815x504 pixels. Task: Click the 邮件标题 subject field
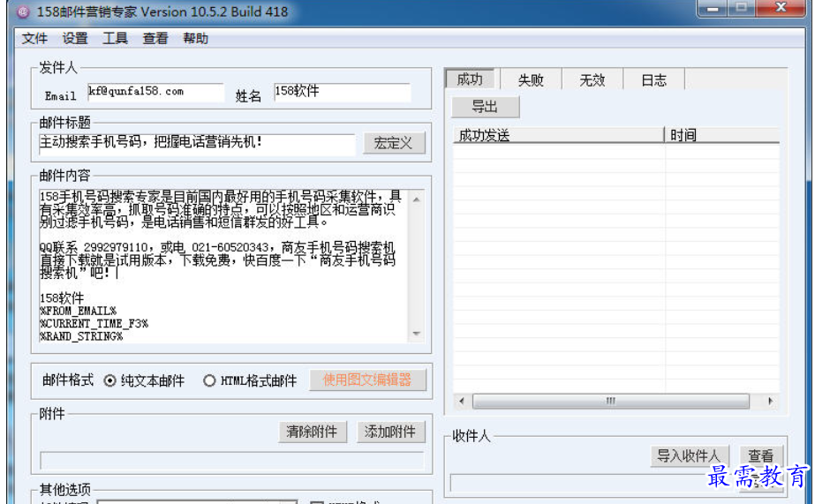tap(197, 143)
